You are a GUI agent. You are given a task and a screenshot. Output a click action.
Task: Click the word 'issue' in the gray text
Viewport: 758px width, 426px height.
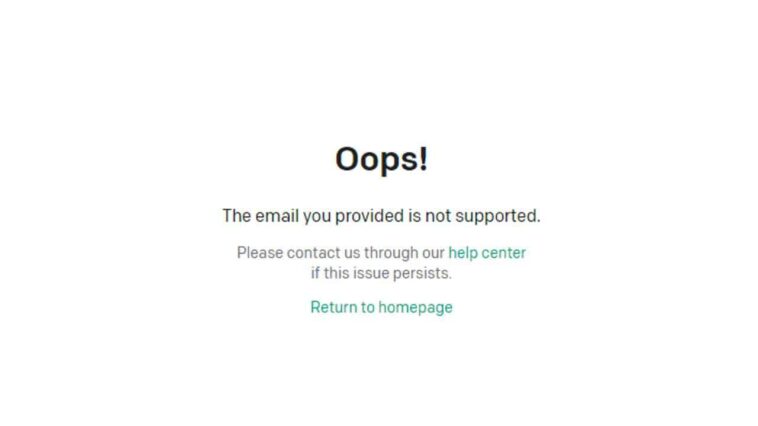coord(370,273)
